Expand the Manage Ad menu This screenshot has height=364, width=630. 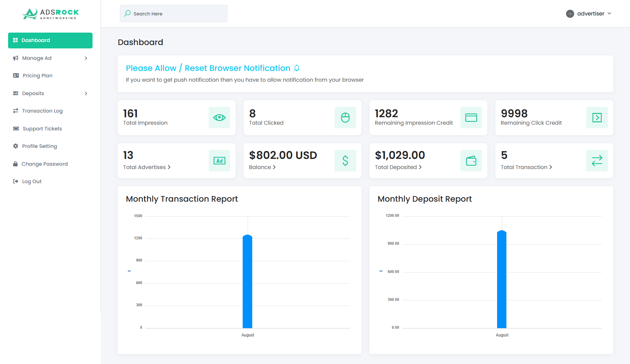[x=36, y=58]
